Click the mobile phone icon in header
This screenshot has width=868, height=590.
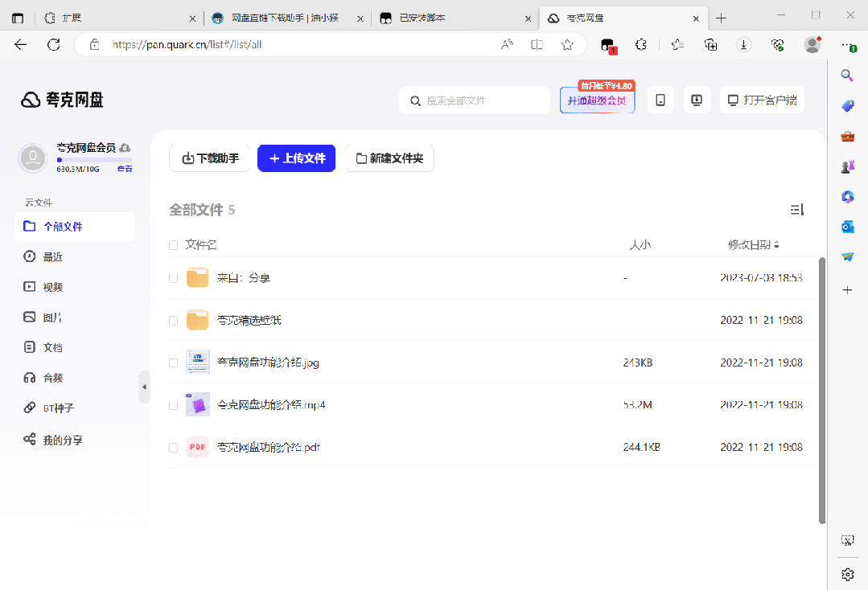pos(660,100)
